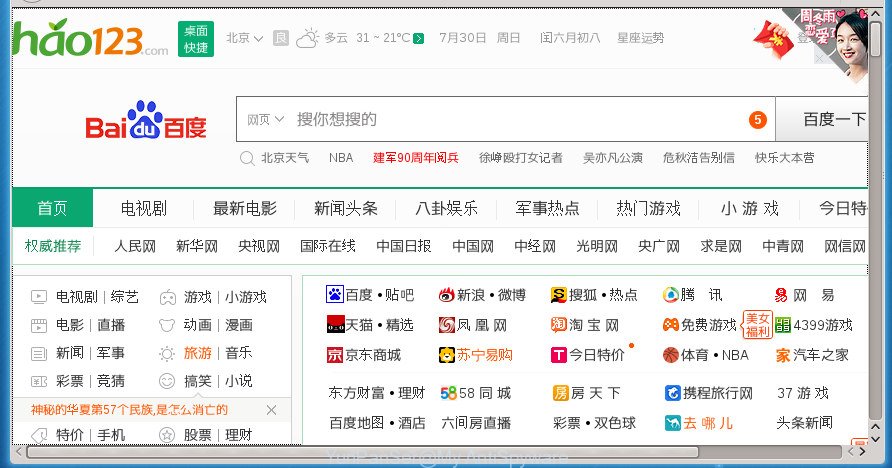The image size is (892, 468).
Task: Switch to the 八卦娱乐 tab
Action: click(447, 208)
